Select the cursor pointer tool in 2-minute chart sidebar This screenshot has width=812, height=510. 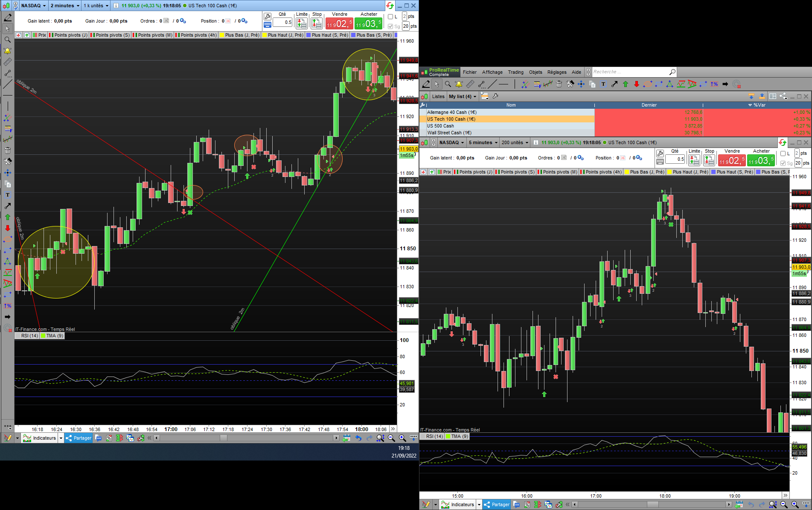point(8,29)
